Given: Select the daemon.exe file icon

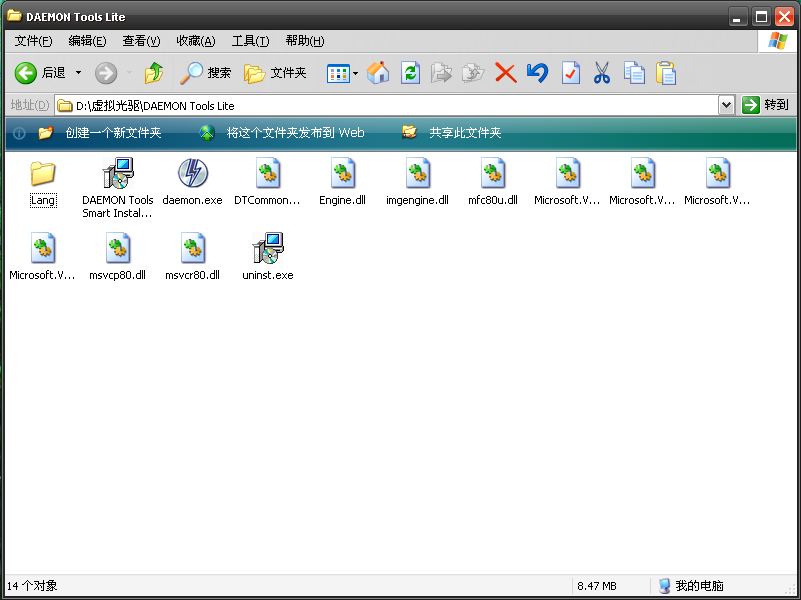Looking at the screenshot, I should tap(192, 174).
